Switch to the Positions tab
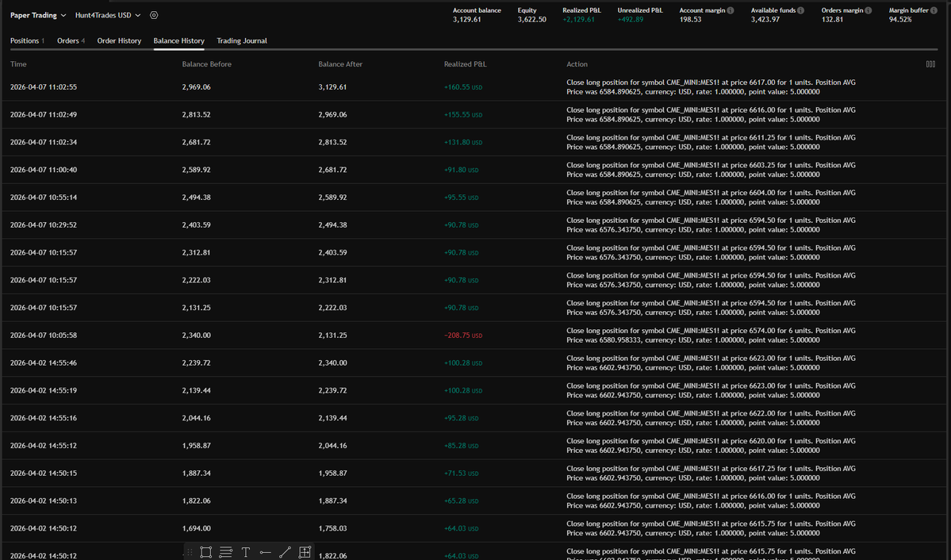951x560 pixels. pyautogui.click(x=26, y=40)
